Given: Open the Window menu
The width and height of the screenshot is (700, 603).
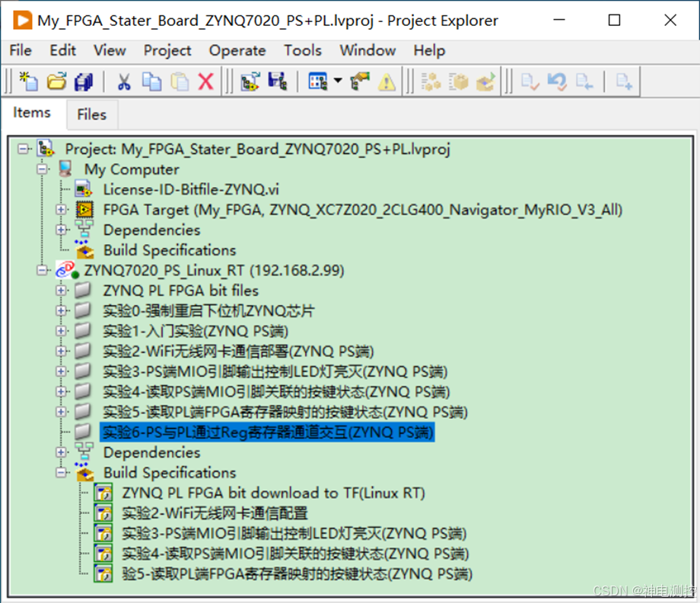Looking at the screenshot, I should (x=367, y=50).
